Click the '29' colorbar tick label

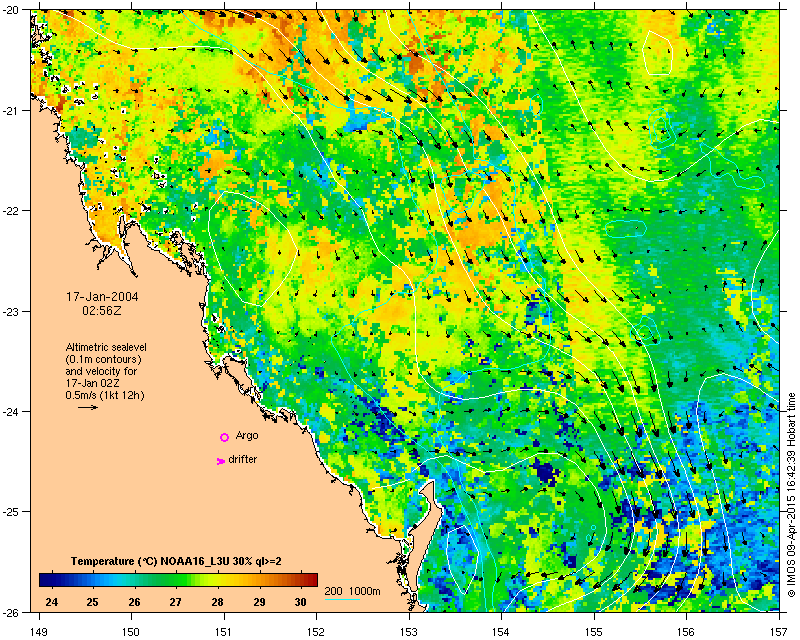(x=259, y=602)
